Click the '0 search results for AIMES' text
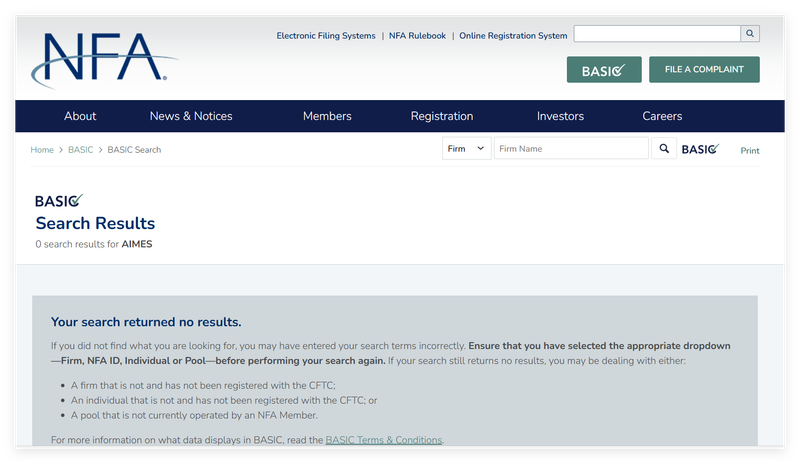The width and height of the screenshot is (800, 463). pos(94,244)
